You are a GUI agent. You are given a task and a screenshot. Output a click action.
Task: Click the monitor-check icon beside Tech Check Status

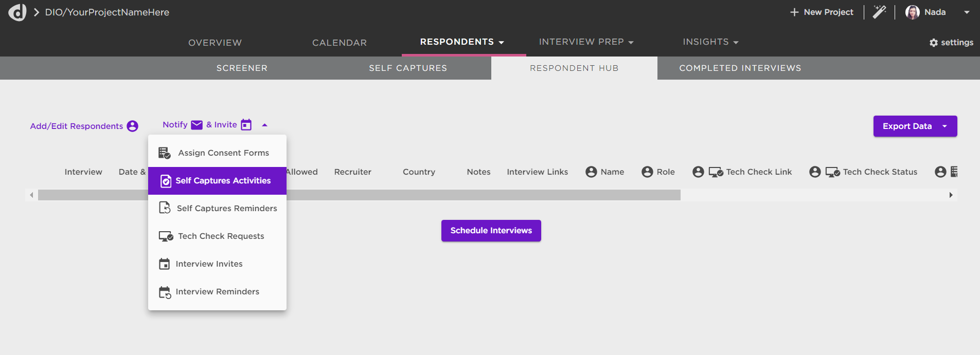(x=833, y=172)
